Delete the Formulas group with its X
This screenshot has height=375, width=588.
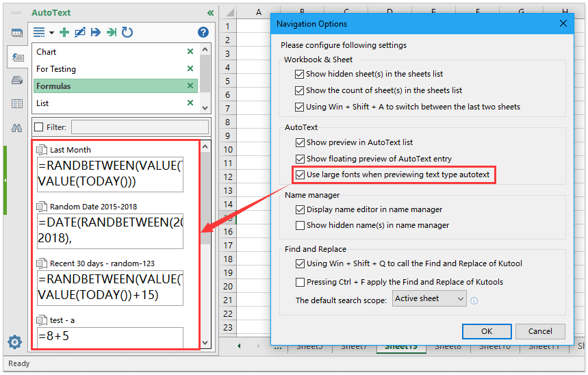(x=190, y=86)
